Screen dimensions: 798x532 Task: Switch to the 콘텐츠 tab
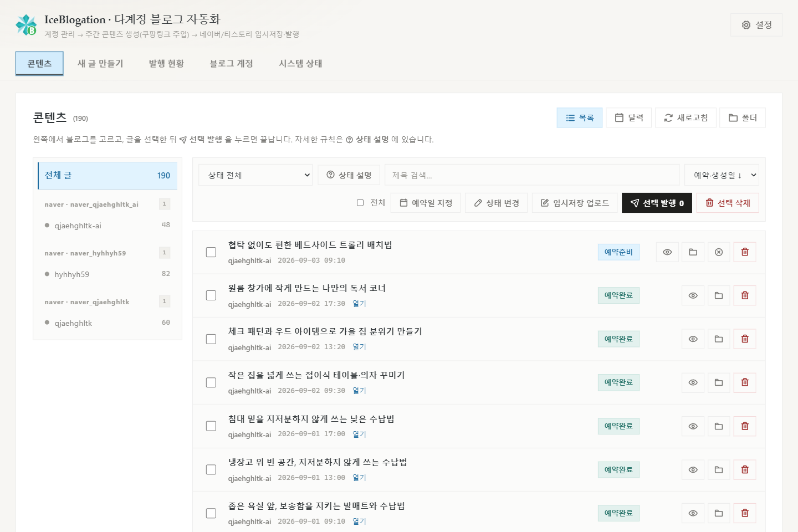pyautogui.click(x=39, y=63)
